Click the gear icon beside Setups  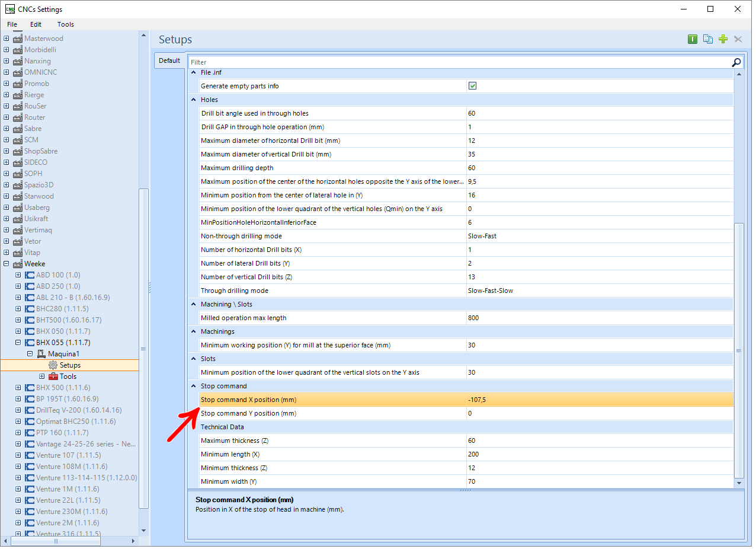pyautogui.click(x=53, y=365)
